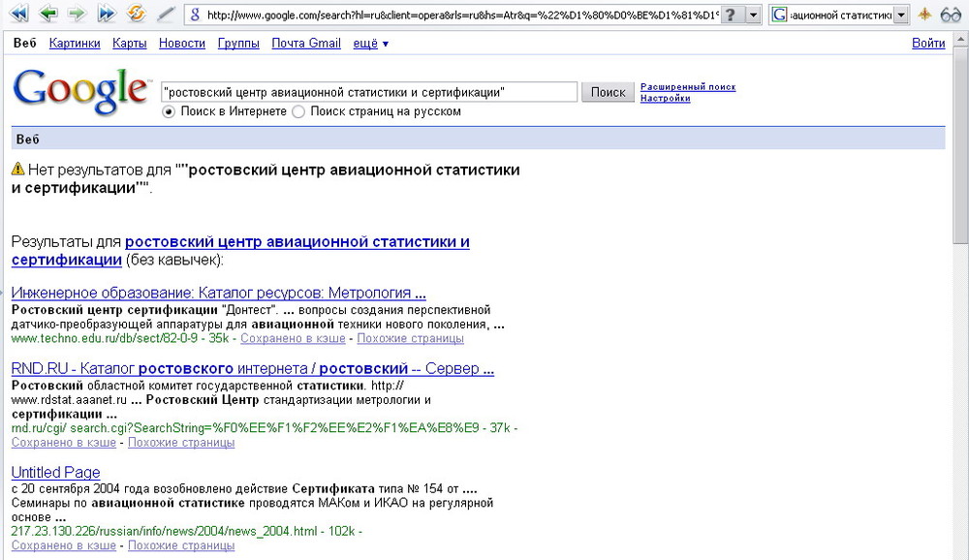This screenshot has height=560, width=969.
Task: Select the 'Поиск страниц на русском' radio button
Action: click(x=299, y=111)
